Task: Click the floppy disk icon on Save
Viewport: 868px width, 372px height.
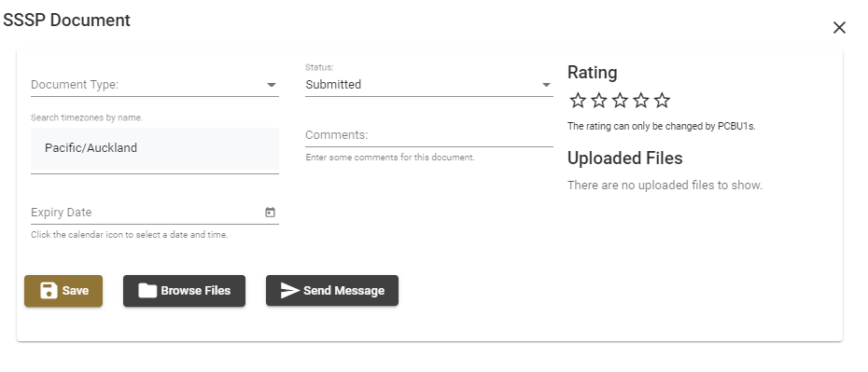Action: click(49, 290)
